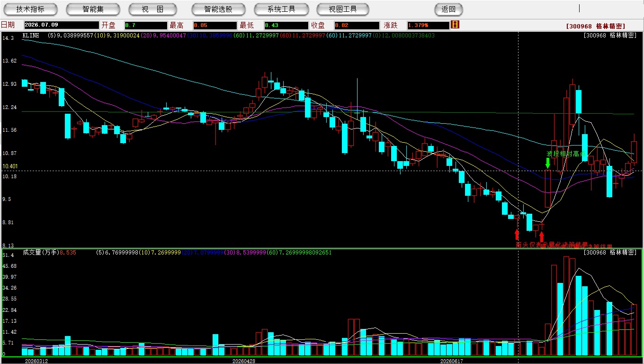Image resolution: width=644 pixels, height=364 pixels.
Task: Open the 技术指标 menu button
Action: pyautogui.click(x=30, y=9)
